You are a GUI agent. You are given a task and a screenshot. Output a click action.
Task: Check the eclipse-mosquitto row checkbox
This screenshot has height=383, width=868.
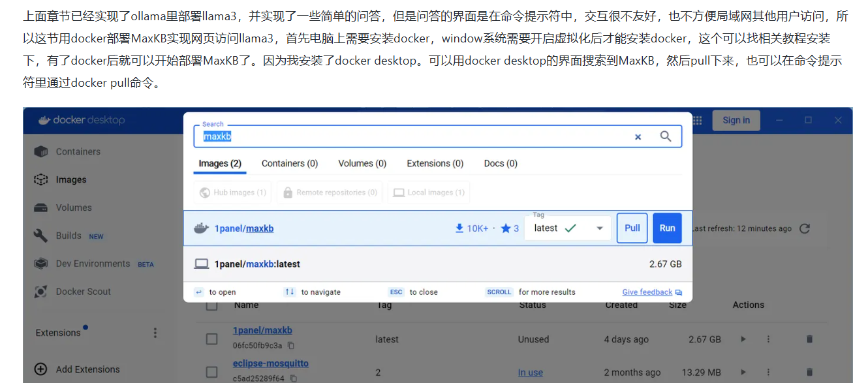(211, 372)
